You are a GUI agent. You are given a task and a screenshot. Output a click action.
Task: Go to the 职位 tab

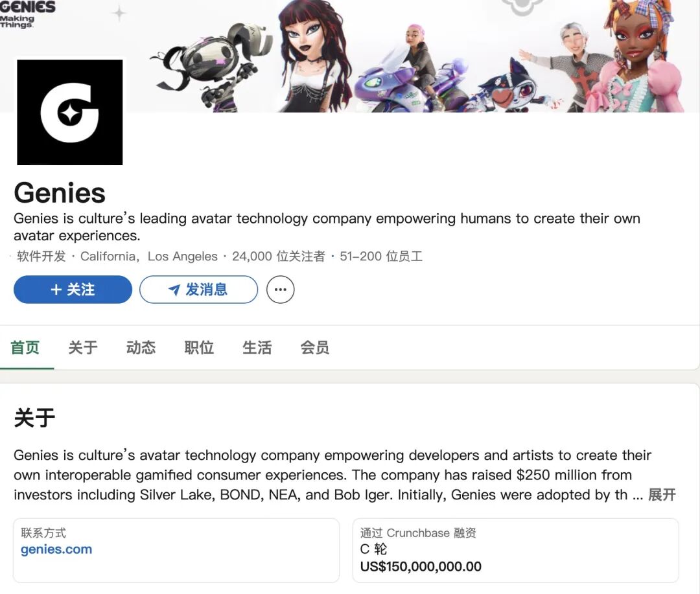tap(199, 347)
